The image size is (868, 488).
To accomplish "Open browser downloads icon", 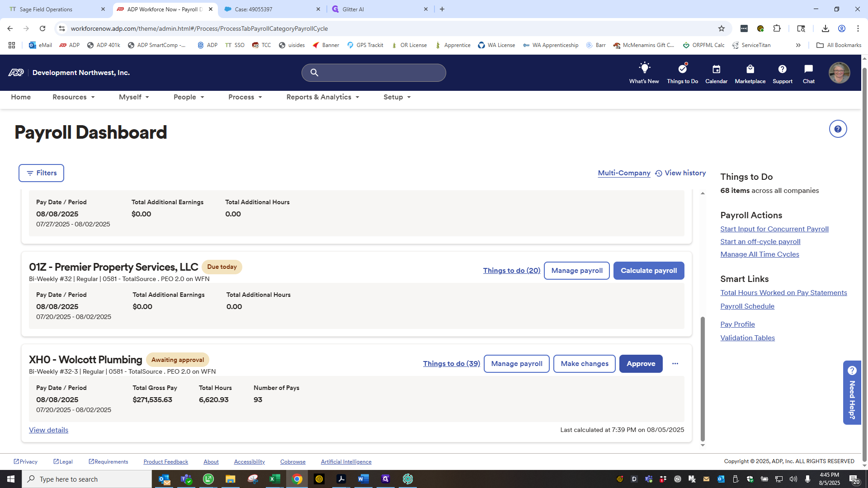I will pyautogui.click(x=825, y=28).
